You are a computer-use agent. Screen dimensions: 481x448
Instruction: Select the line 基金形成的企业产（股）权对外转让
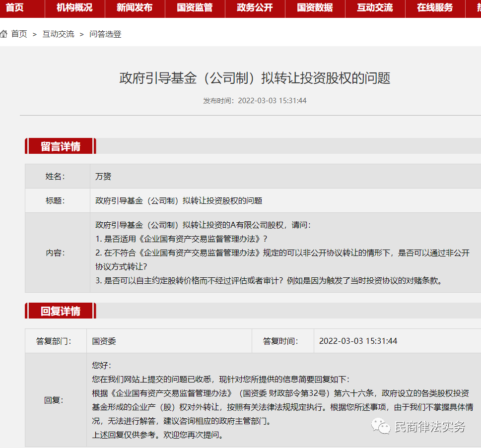(x=282, y=407)
